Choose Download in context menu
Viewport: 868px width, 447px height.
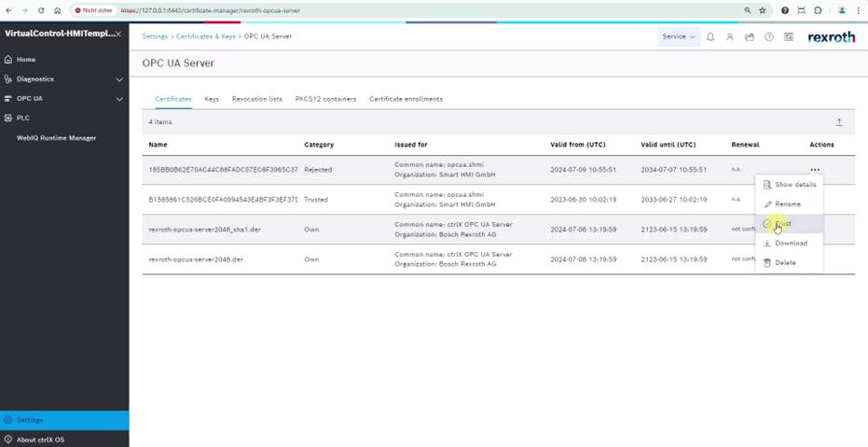point(790,244)
